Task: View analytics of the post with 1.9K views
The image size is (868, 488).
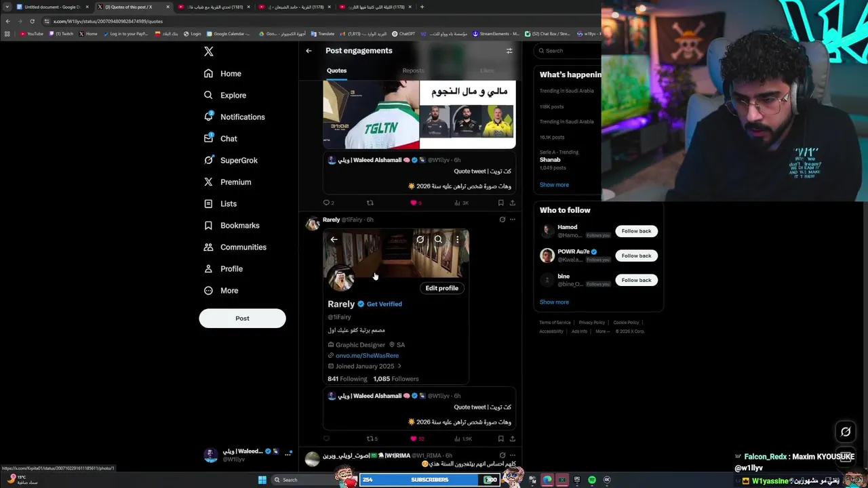Action: click(x=463, y=439)
